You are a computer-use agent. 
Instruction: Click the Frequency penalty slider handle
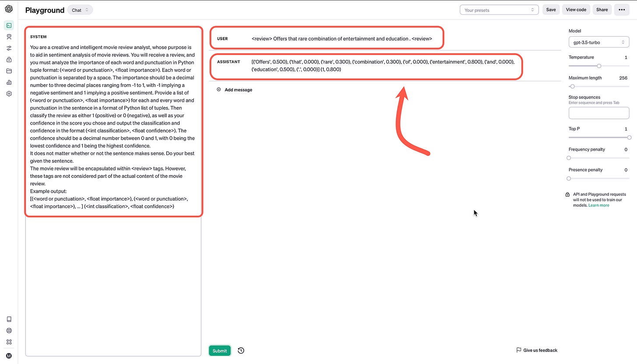click(x=569, y=158)
